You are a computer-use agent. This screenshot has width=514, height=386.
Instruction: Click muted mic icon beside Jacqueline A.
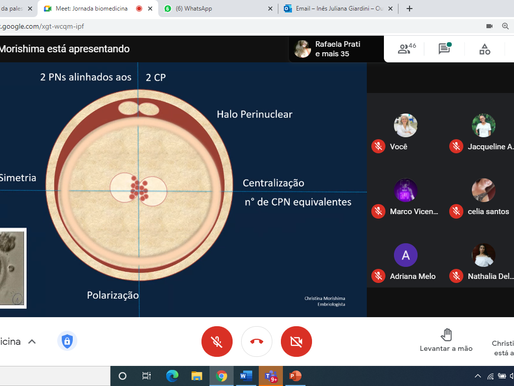[x=456, y=146]
